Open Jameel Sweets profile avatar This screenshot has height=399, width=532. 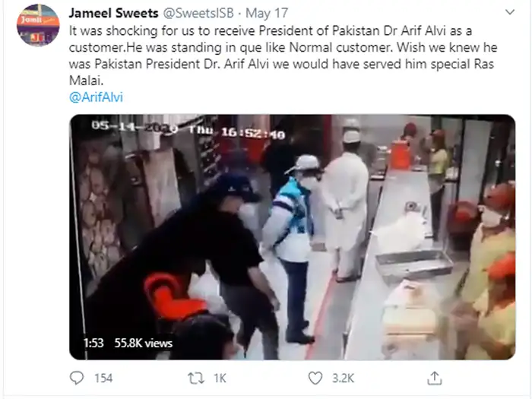(x=38, y=25)
